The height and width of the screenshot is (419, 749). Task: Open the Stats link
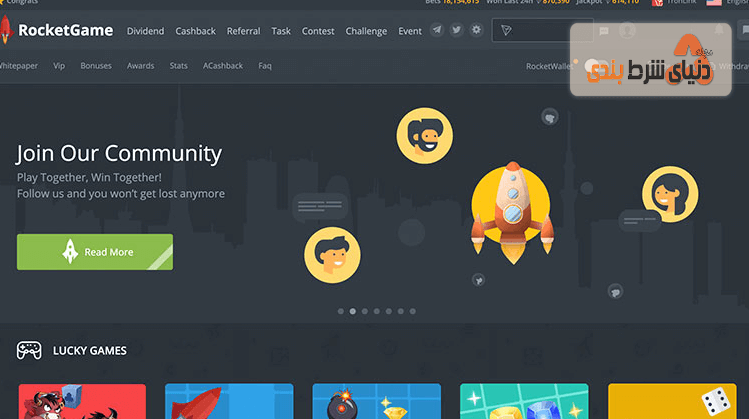tap(179, 66)
